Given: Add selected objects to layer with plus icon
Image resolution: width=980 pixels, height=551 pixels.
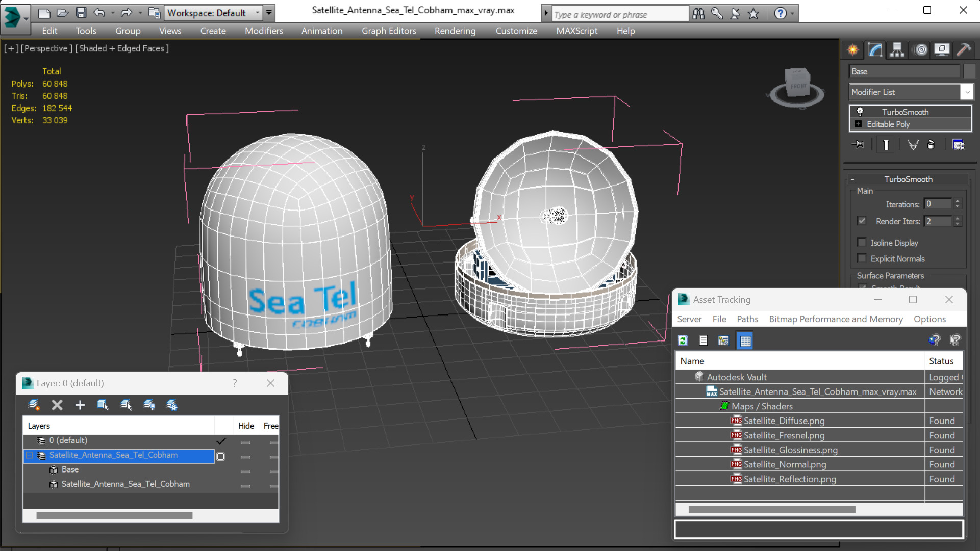Looking at the screenshot, I should tap(80, 405).
